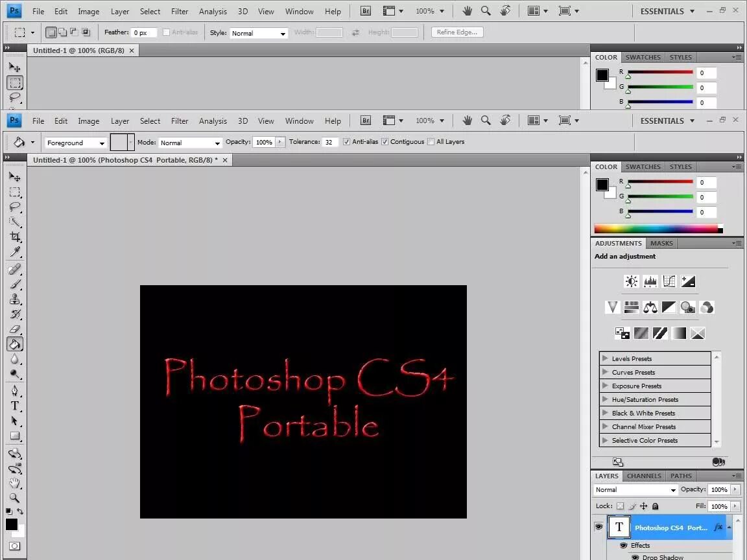The width and height of the screenshot is (747, 560).
Task: Add a Levels adjustment from icons
Action: tap(650, 281)
